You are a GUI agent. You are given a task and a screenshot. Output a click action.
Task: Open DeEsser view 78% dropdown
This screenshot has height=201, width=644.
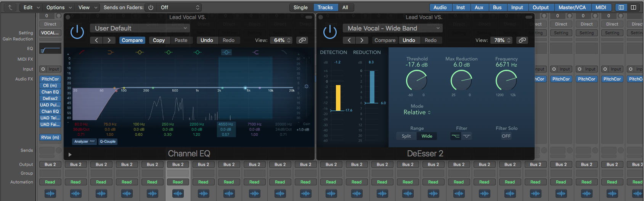(x=501, y=40)
